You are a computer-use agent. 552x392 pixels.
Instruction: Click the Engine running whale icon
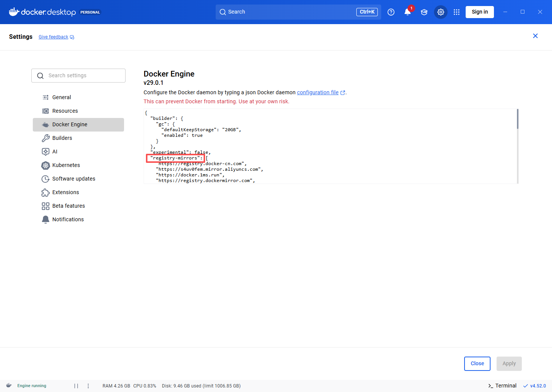9,386
